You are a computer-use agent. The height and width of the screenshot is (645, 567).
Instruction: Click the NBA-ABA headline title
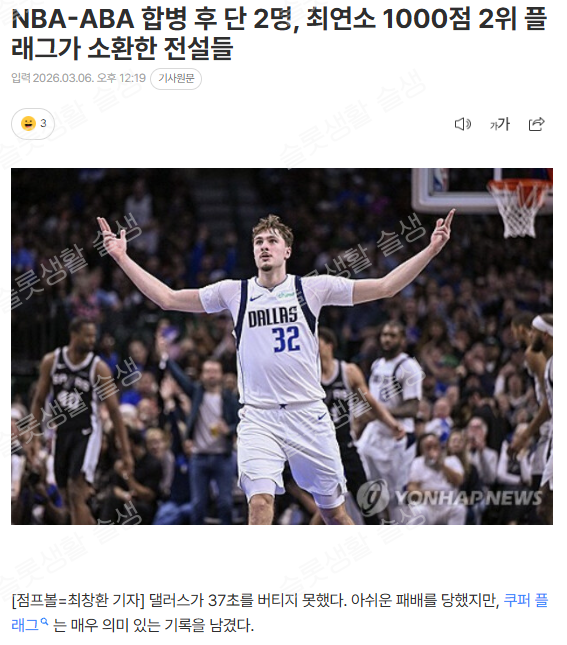(279, 34)
